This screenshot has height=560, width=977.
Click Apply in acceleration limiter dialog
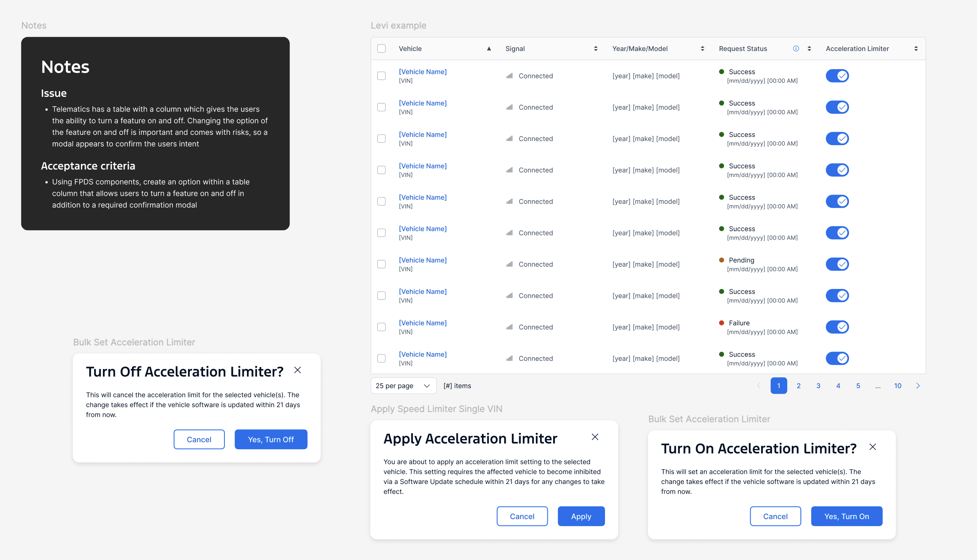click(581, 516)
